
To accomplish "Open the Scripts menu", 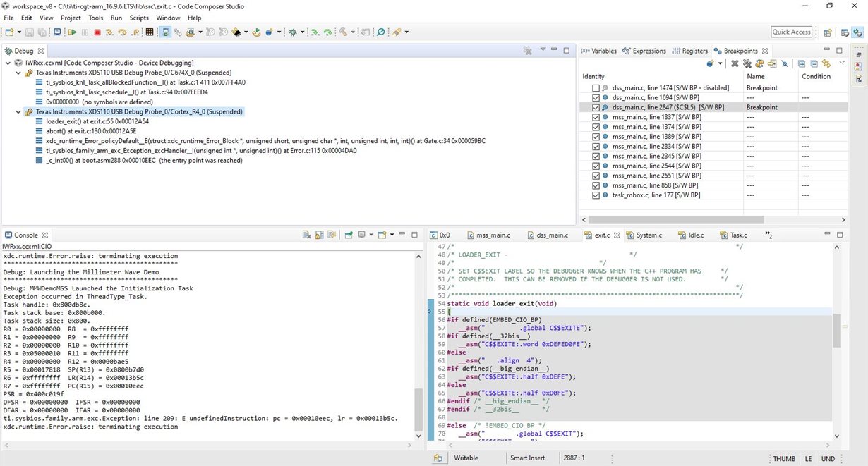I will [139, 18].
